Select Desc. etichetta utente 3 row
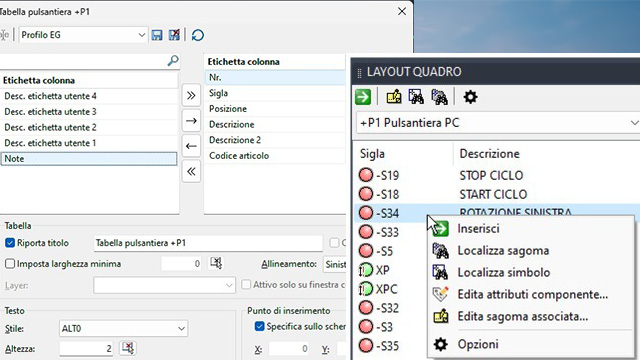 [89, 112]
